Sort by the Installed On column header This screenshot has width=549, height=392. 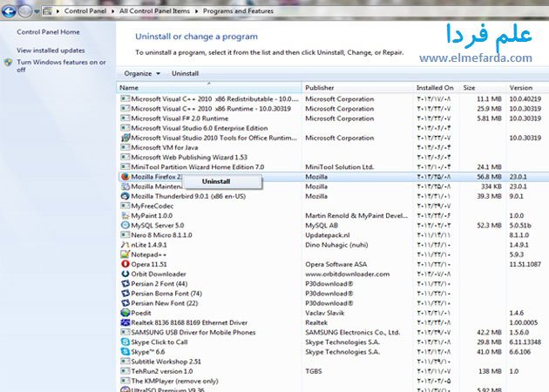pos(437,87)
